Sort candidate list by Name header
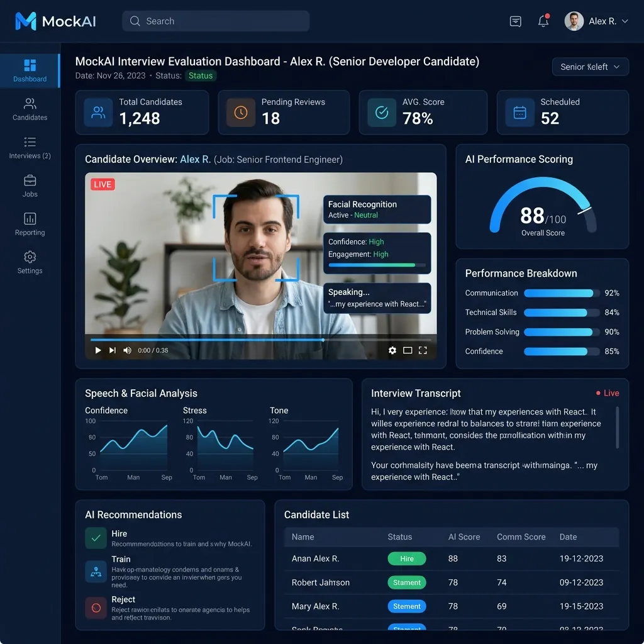Screen dimensions: 644x644 tap(303, 537)
